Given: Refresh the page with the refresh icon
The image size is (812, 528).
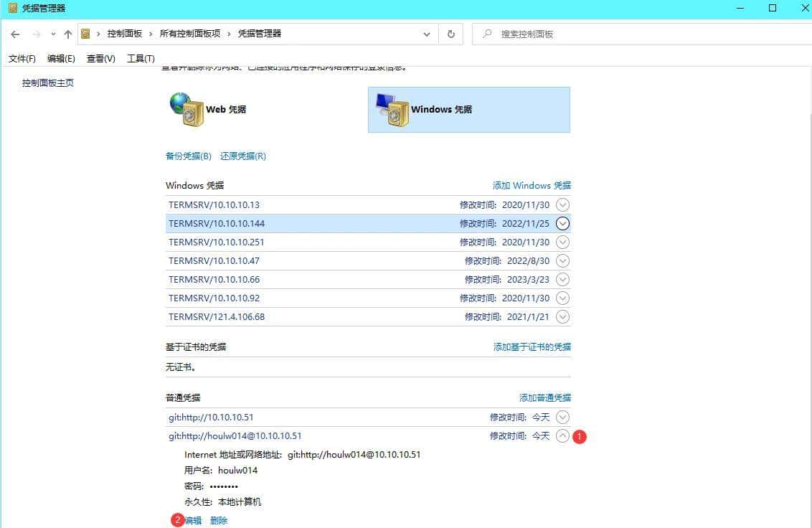Looking at the screenshot, I should 451,34.
